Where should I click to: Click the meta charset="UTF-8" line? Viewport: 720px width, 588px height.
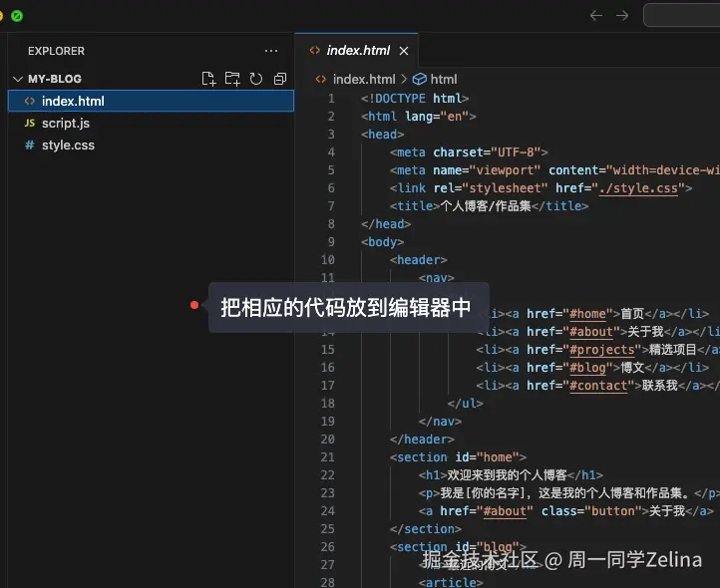point(469,152)
